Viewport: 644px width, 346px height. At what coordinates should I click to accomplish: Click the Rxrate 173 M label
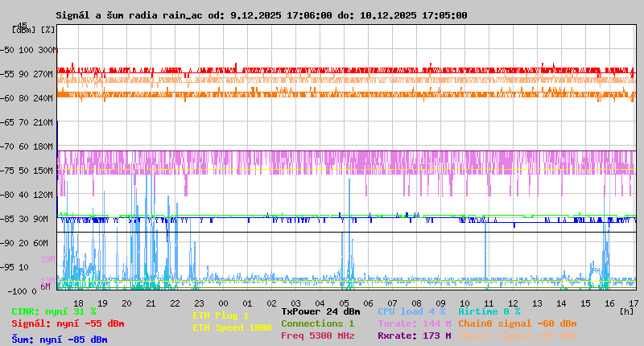point(414,336)
